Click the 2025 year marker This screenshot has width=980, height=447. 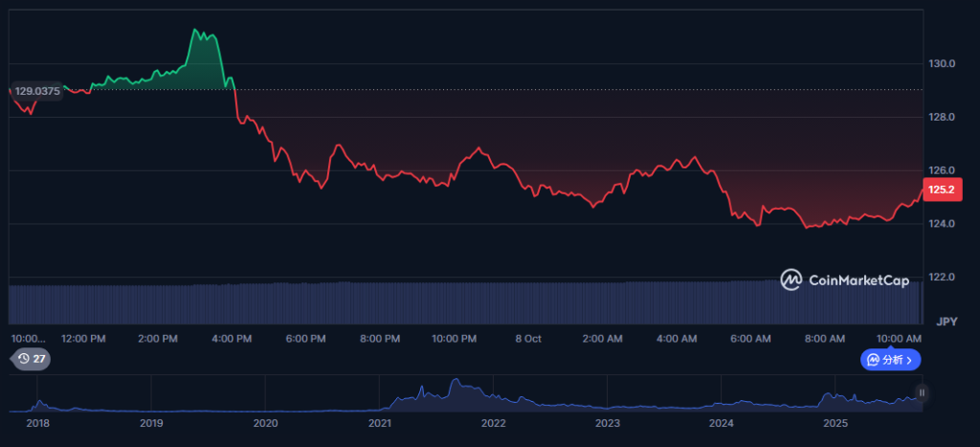coord(835,423)
